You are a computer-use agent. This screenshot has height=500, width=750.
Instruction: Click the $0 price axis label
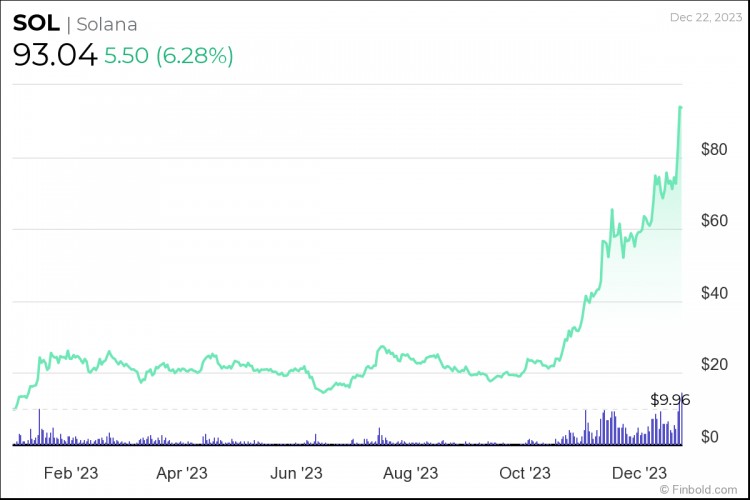709,436
